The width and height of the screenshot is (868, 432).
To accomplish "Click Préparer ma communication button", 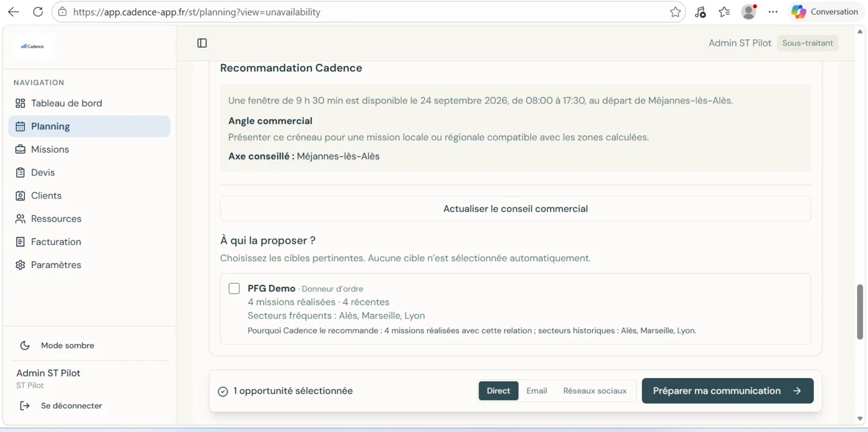I will coord(727,391).
